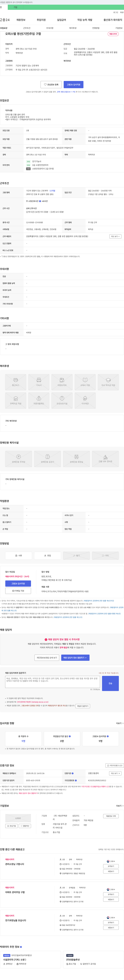
Task: Click the 교육비 지원 welfare icon
Action: click(x=85, y=382)
